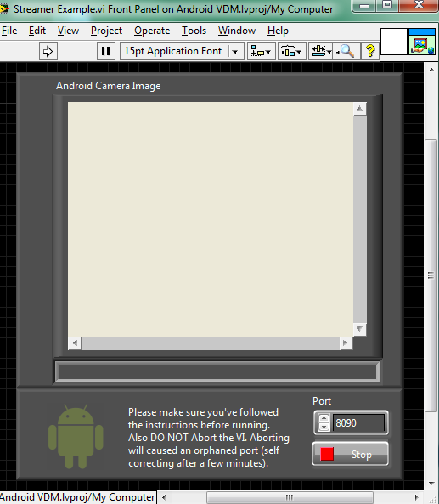439x504 pixels.
Task: Expand the 15pt Application Font dropdown
Action: (x=234, y=52)
